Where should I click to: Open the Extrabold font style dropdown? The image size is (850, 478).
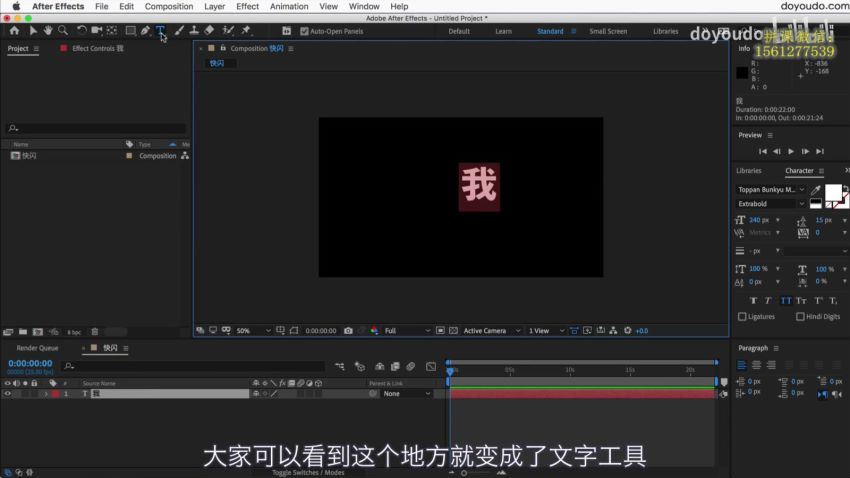point(770,204)
